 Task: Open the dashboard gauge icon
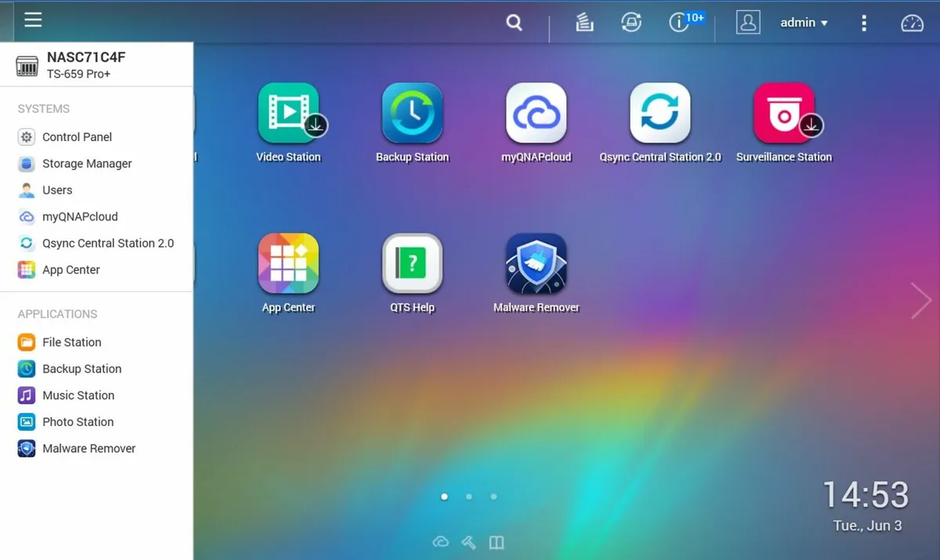[x=912, y=23]
